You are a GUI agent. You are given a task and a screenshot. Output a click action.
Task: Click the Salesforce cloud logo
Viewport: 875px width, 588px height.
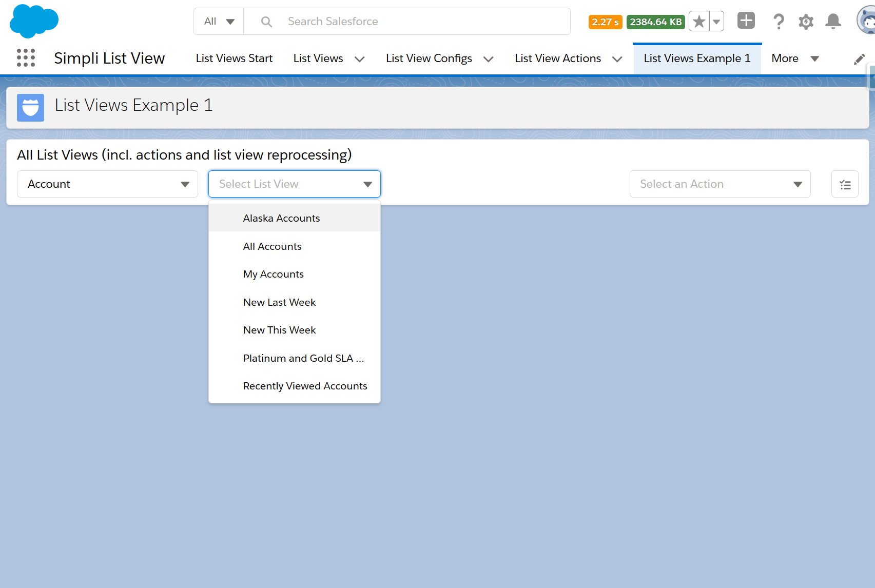coord(34,21)
